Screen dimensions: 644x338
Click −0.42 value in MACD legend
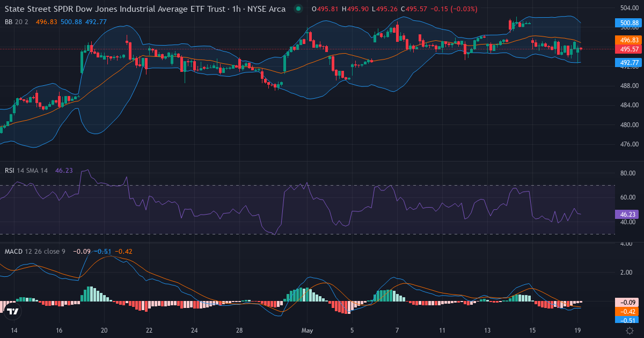124,251
